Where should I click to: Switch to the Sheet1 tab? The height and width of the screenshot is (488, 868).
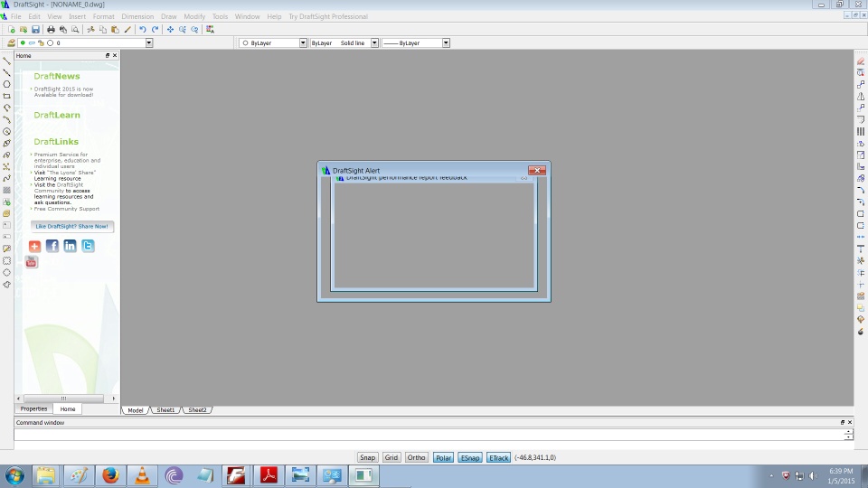pos(165,410)
